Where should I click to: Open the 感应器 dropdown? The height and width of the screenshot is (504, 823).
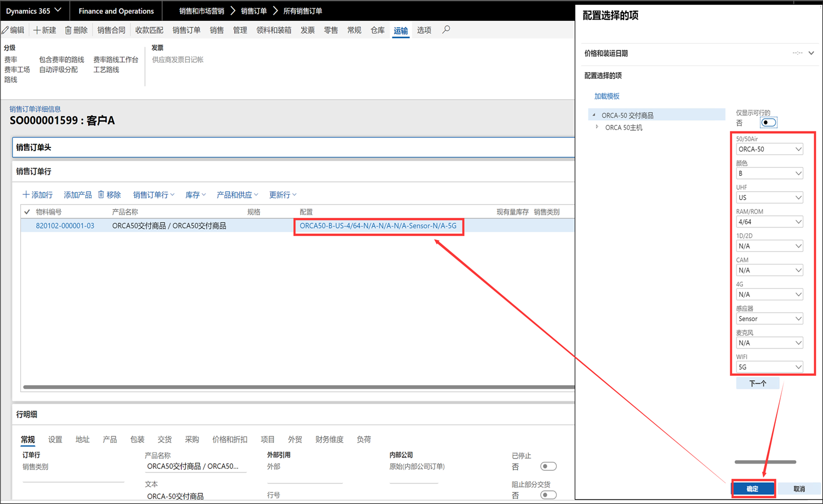click(x=769, y=318)
